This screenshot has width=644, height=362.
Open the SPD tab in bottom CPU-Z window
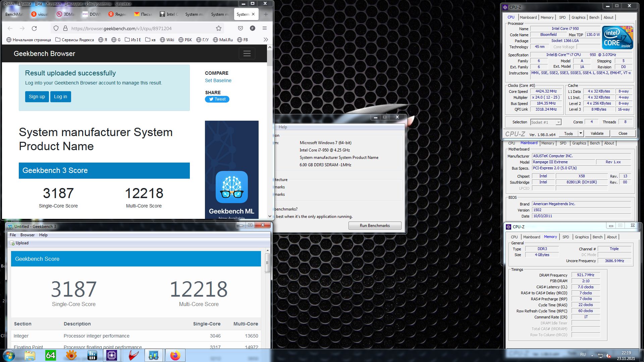tap(566, 237)
